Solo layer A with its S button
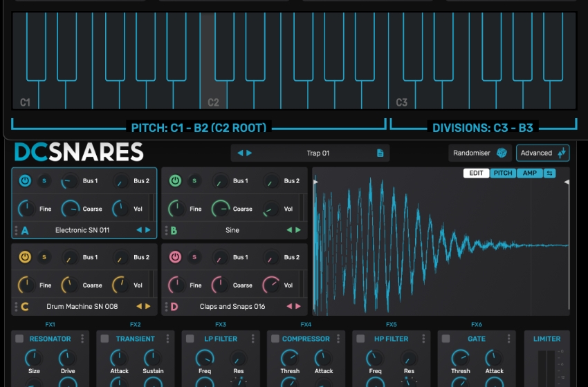The image size is (588, 387). 44,181
